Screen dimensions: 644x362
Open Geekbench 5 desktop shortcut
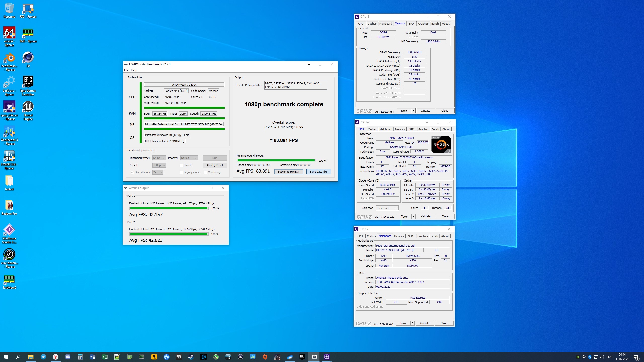[9, 135]
